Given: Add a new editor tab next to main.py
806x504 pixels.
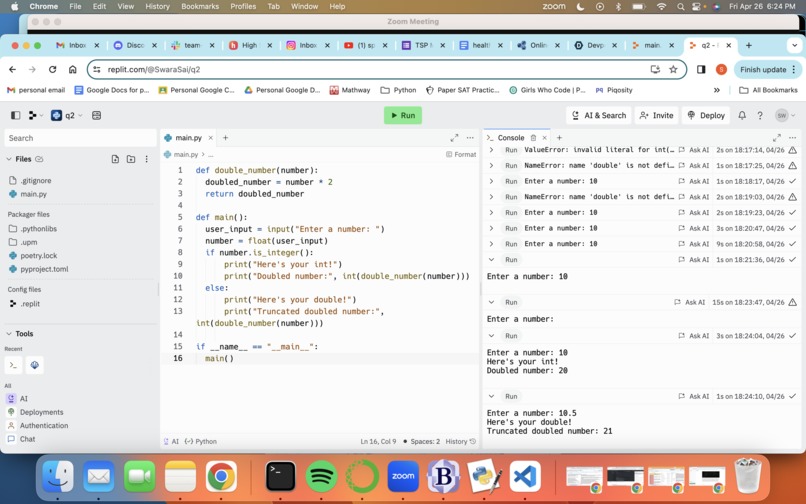Looking at the screenshot, I should (x=225, y=138).
